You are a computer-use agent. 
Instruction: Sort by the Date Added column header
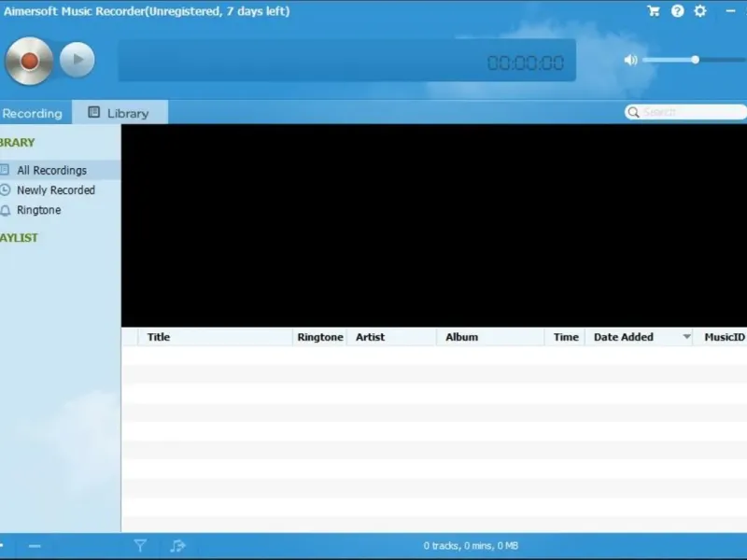[639, 337]
